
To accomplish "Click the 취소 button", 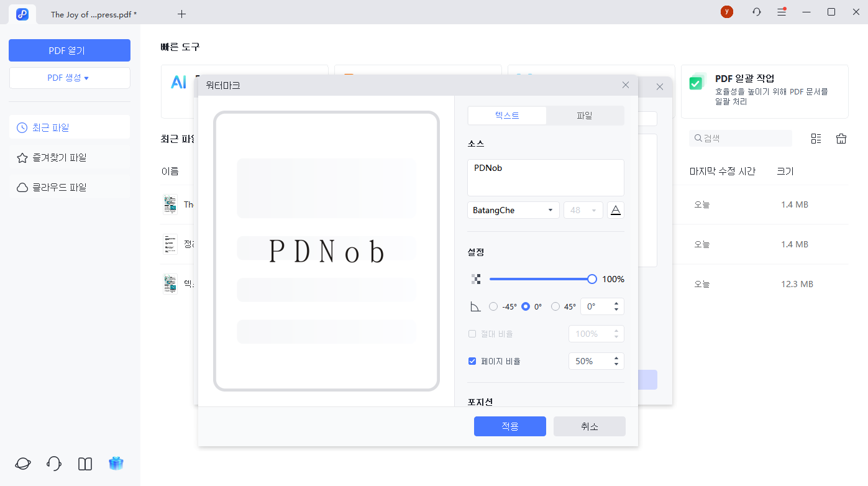I will click(x=589, y=426).
